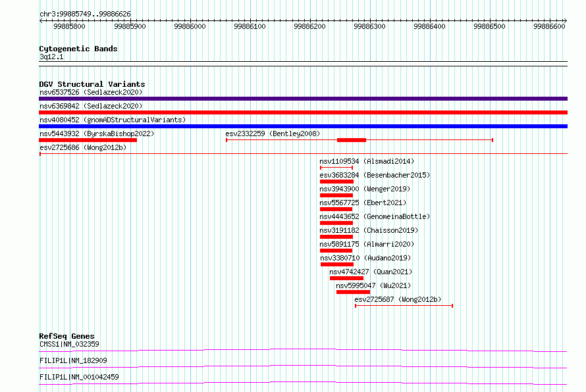Click ruler position 99886400
This screenshot has width=586, height=392.
(x=430, y=26)
